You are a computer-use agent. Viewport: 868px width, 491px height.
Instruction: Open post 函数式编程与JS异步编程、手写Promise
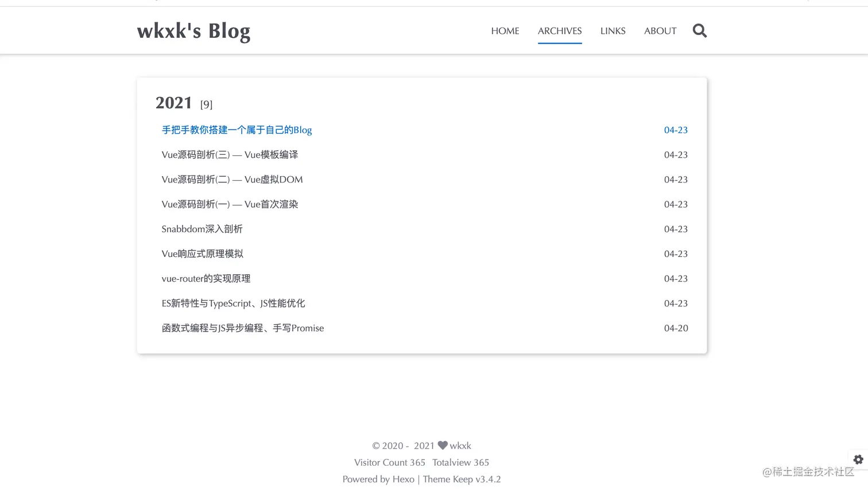click(x=243, y=328)
